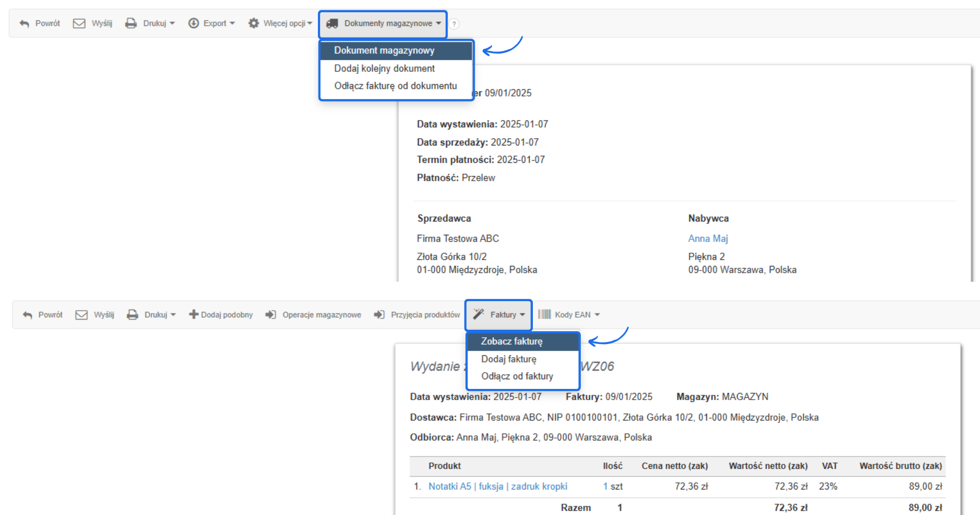Click the barcode icon for Kody EAN
980x515 pixels.
(x=544, y=314)
